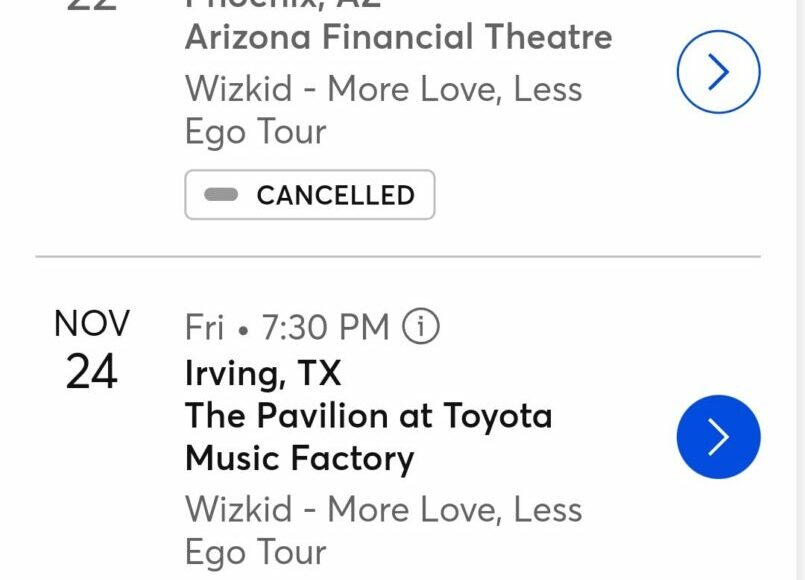This screenshot has height=580, width=805.
Task: Tap the Music Factory line of venue name
Action: [x=299, y=459]
